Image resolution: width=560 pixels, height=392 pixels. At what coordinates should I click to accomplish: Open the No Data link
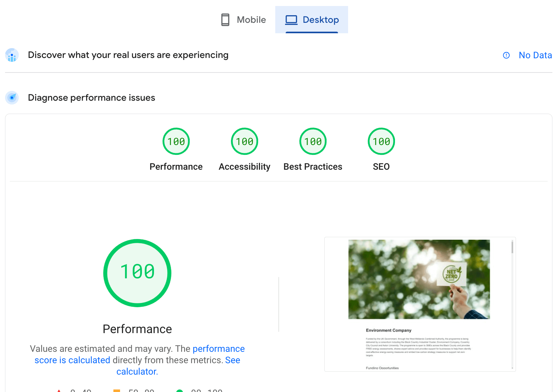[535, 55]
